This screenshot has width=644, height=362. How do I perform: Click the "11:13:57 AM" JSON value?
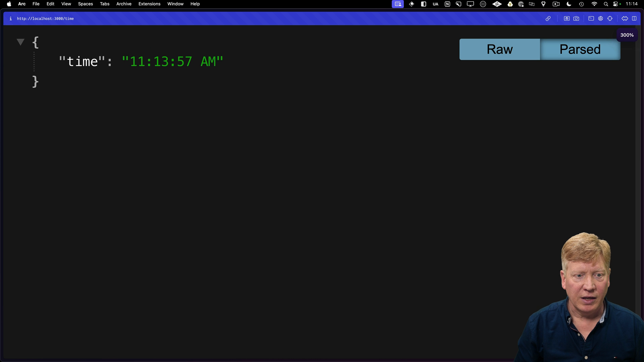click(x=172, y=62)
